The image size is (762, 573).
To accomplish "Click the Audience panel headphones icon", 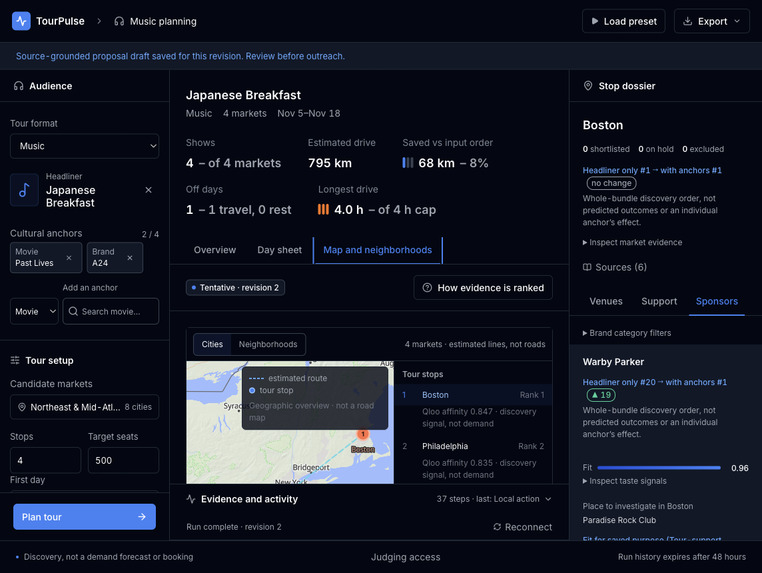I will point(18,86).
